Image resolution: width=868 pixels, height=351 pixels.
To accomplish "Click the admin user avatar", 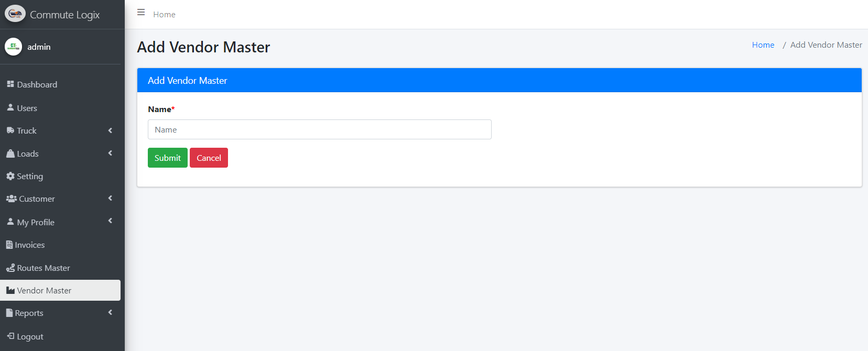I will pos(13,47).
